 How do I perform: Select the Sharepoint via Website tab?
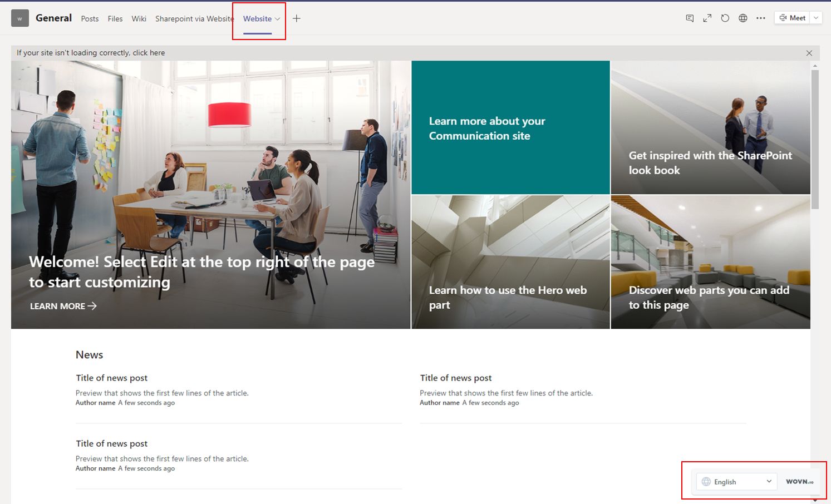coord(194,19)
